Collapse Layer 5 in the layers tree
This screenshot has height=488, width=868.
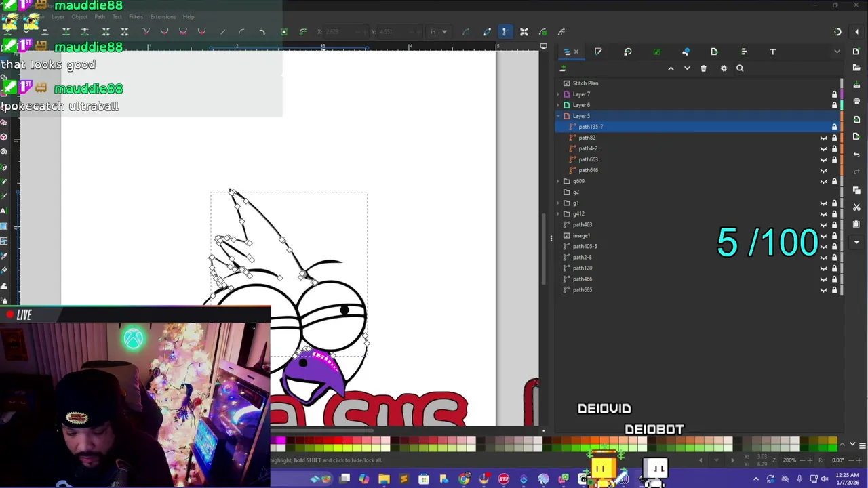pos(558,116)
